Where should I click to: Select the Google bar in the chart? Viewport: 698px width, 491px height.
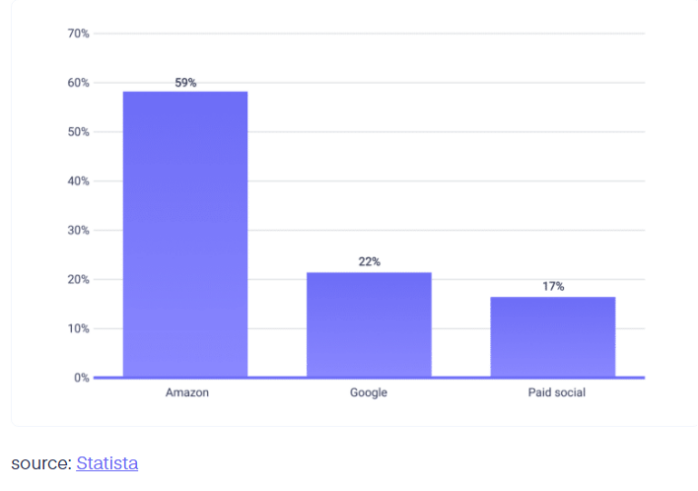(369, 325)
